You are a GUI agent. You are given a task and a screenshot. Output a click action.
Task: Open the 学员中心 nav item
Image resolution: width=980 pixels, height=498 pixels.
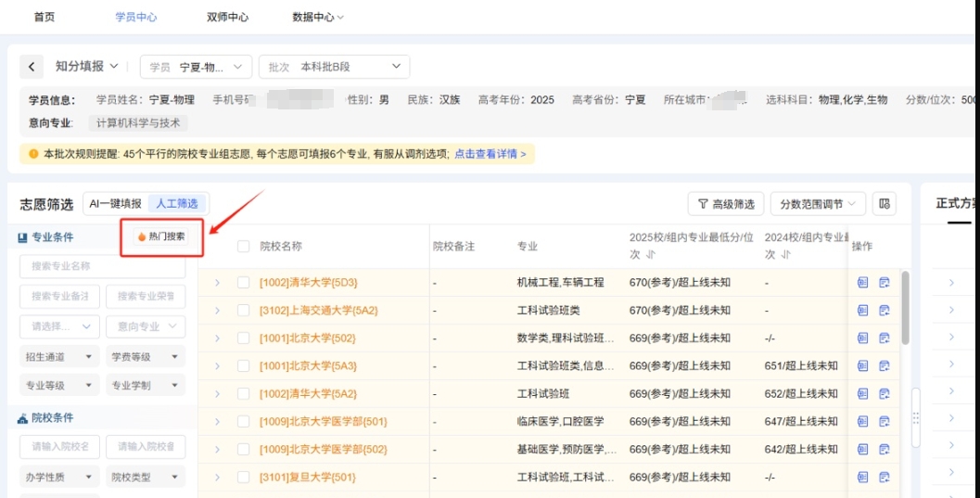tap(136, 17)
